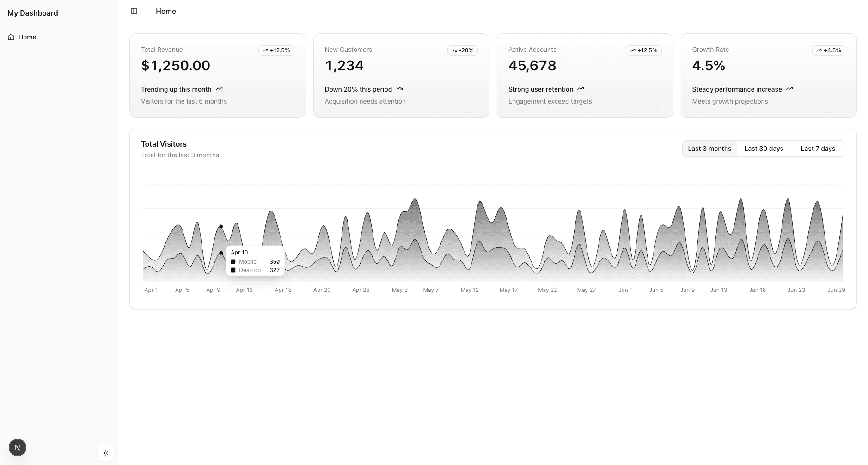Click trending-up icon in Total Revenue badge
This screenshot has width=868, height=465.
coord(265,50)
